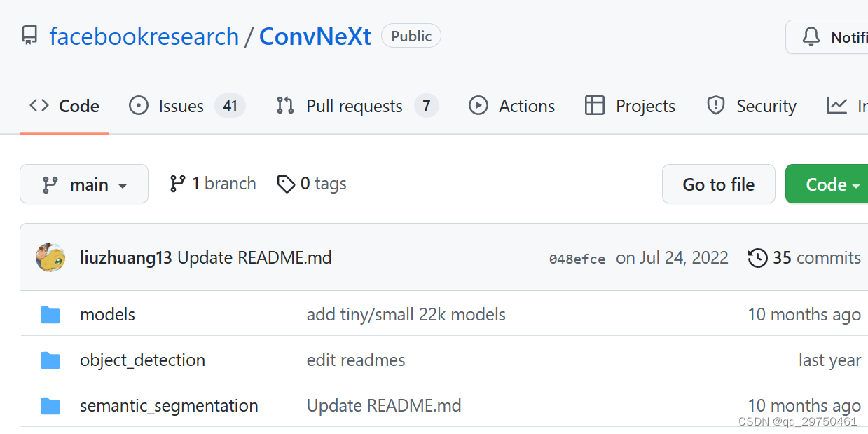Open the models folder
Image resolution: width=868 pixels, height=434 pixels.
click(x=108, y=314)
